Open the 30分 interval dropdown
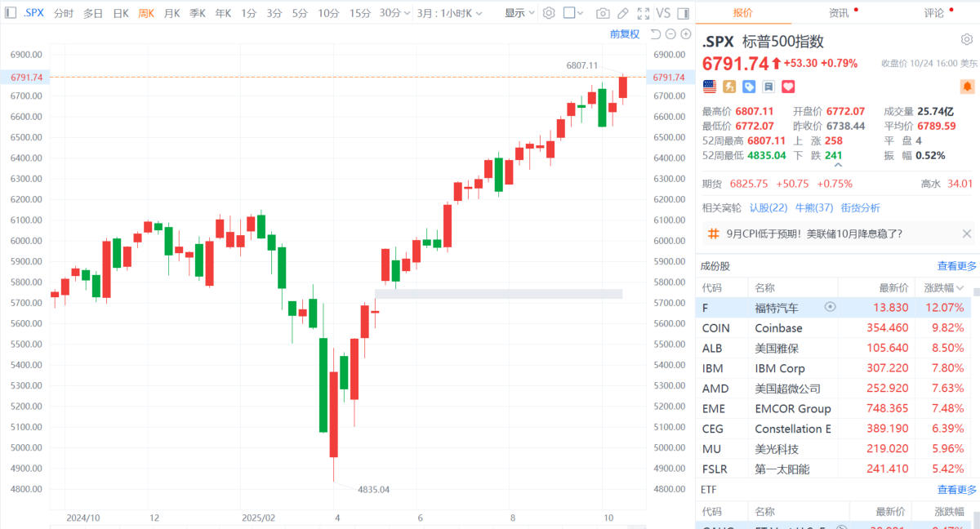 pyautogui.click(x=394, y=13)
